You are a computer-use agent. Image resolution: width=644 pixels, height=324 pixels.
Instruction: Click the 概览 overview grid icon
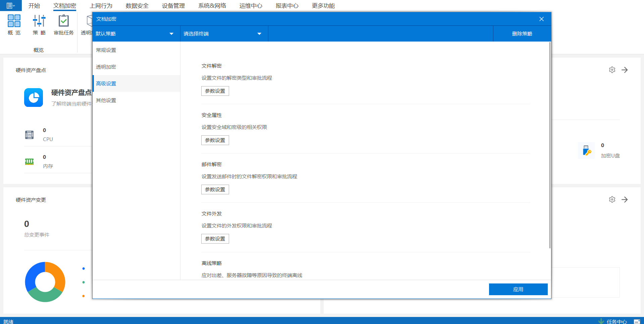tap(14, 21)
